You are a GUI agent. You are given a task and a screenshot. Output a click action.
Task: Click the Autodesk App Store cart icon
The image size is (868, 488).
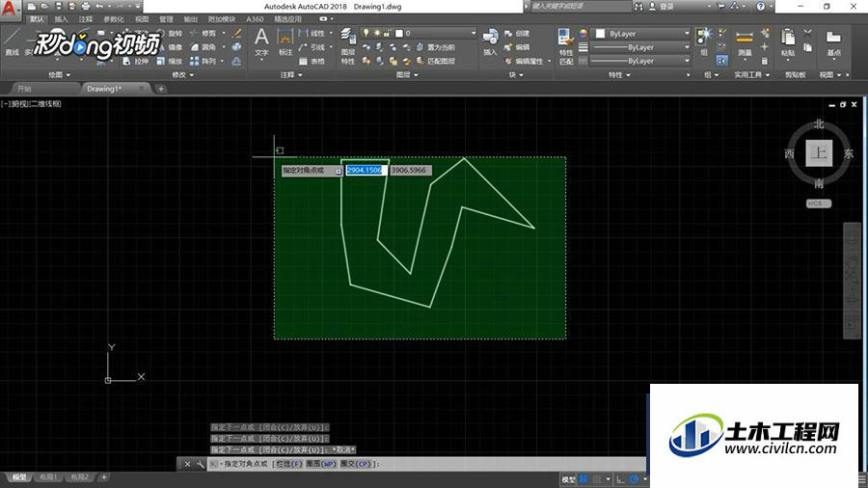(720, 7)
